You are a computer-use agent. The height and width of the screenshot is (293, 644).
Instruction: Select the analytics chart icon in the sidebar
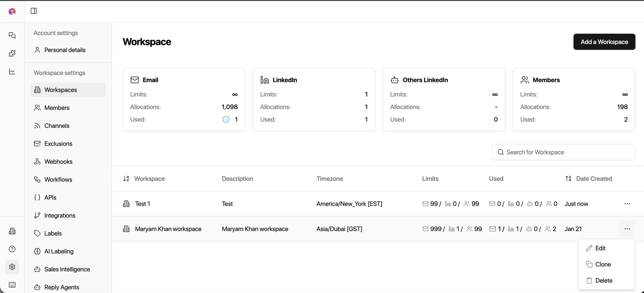tap(12, 72)
